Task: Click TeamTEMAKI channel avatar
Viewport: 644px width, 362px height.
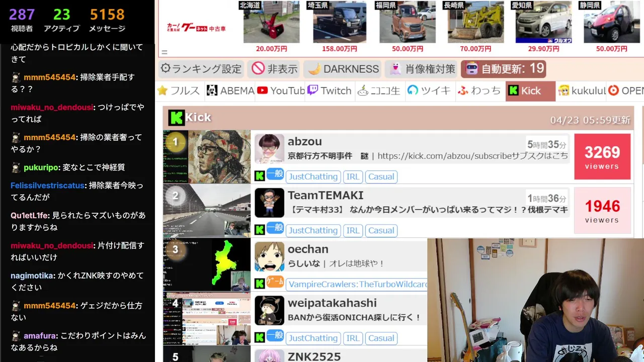Action: pyautogui.click(x=269, y=203)
